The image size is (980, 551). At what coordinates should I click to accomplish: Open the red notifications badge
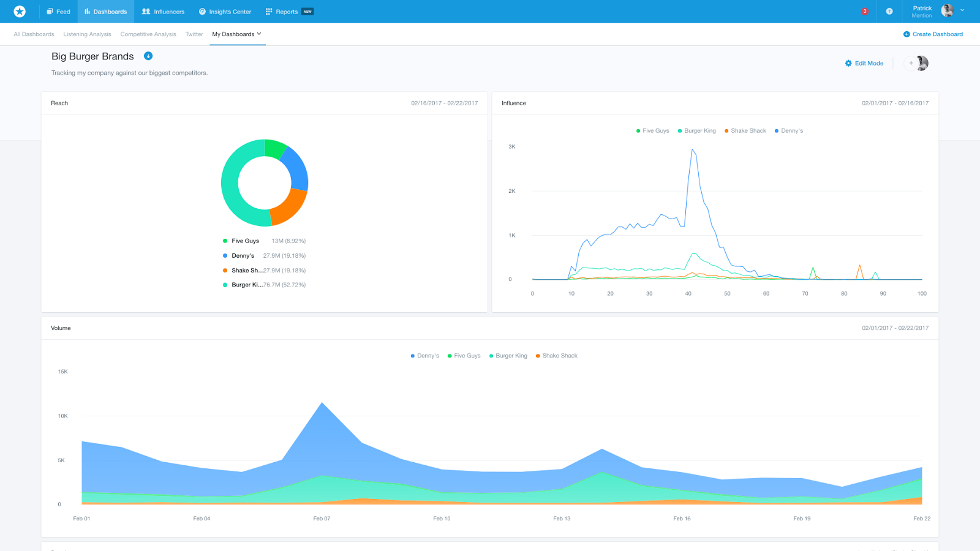[864, 11]
